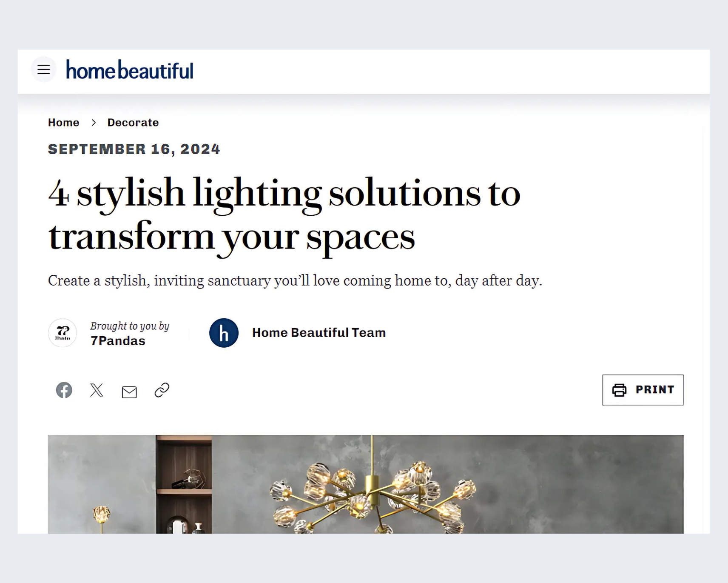Click the article headline about lighting solutions
The width and height of the screenshot is (728, 583).
(x=284, y=215)
